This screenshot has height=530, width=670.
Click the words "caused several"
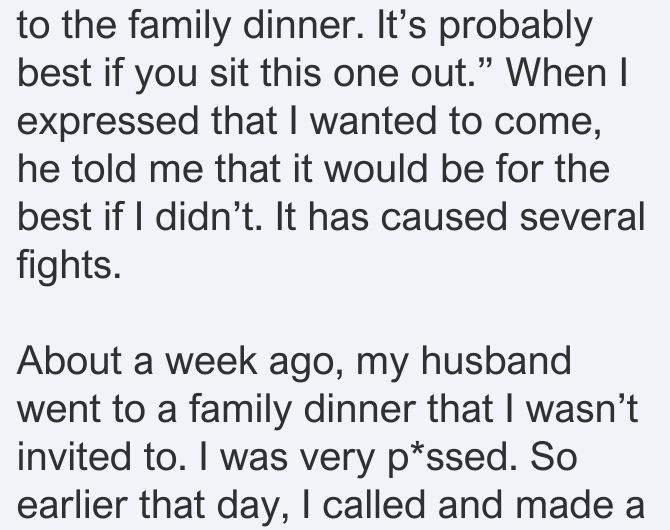tap(512, 217)
